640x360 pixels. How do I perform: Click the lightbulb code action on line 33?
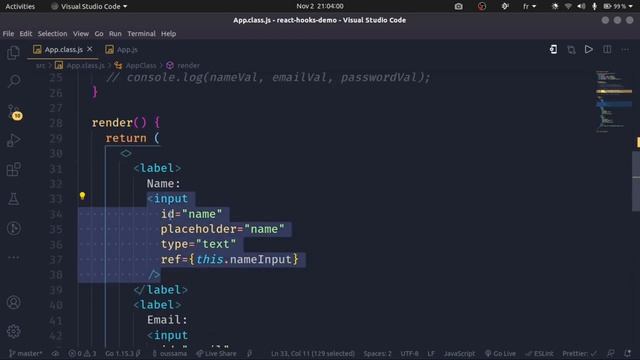[x=82, y=196]
